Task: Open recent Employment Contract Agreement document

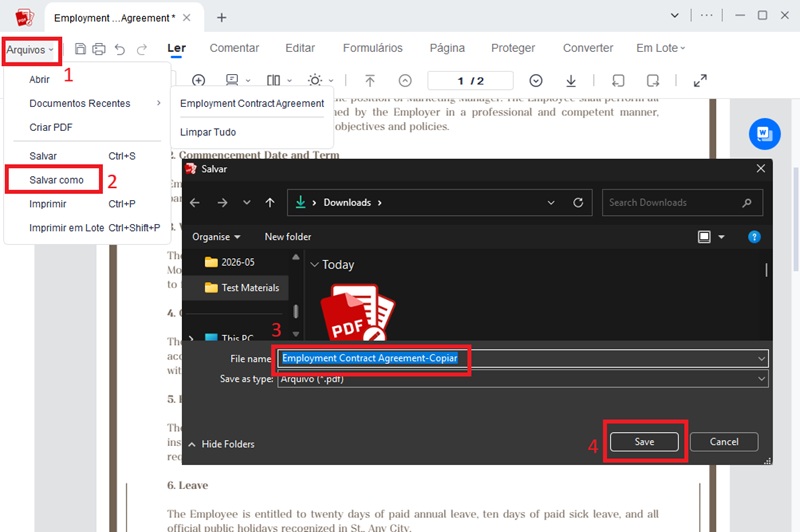Action: click(x=252, y=104)
